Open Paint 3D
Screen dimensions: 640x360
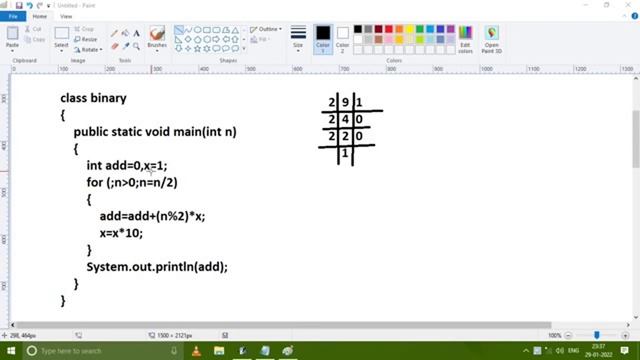click(x=491, y=39)
